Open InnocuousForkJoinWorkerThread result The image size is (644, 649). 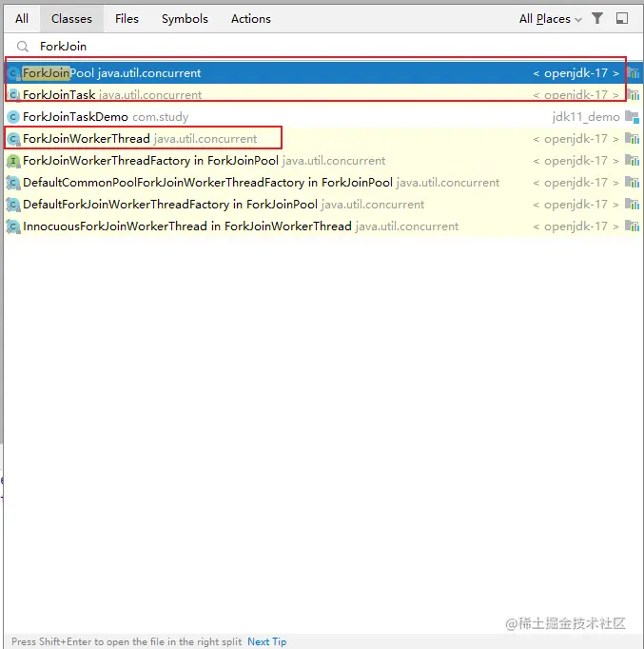tap(323, 226)
